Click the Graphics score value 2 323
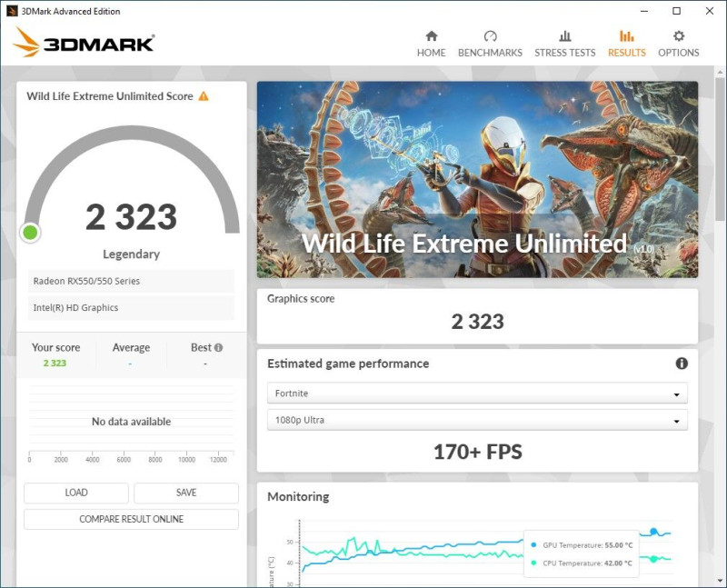Screen dimensions: 727x588 point(478,322)
